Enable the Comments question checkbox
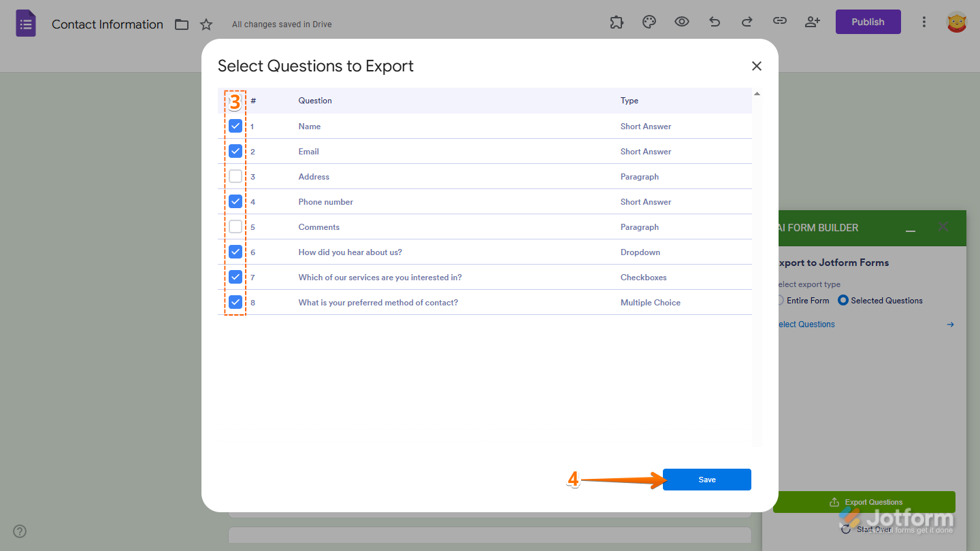This screenshot has height=551, width=980. pyautogui.click(x=235, y=226)
